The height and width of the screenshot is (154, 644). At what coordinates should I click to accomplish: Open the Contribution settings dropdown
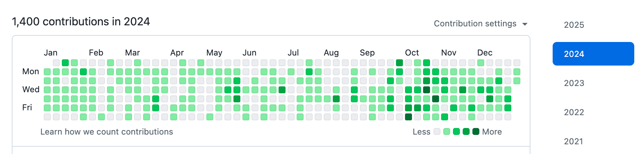pyautogui.click(x=480, y=24)
